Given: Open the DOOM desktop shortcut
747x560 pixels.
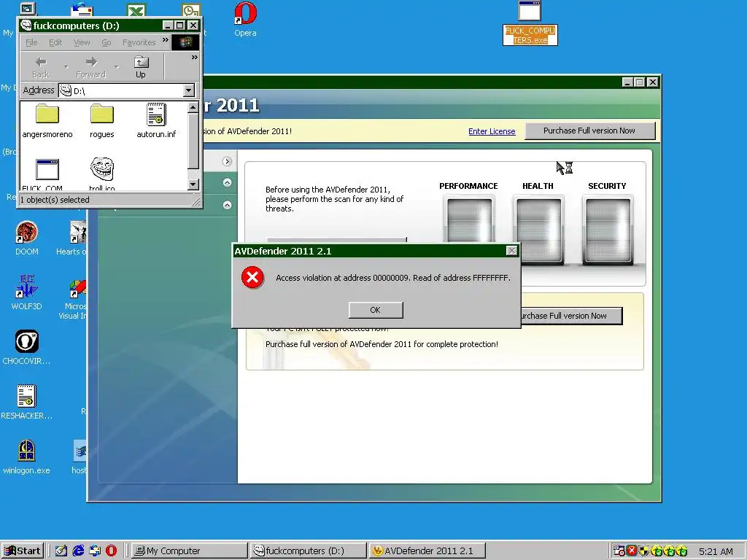Looking at the screenshot, I should click(x=27, y=238).
